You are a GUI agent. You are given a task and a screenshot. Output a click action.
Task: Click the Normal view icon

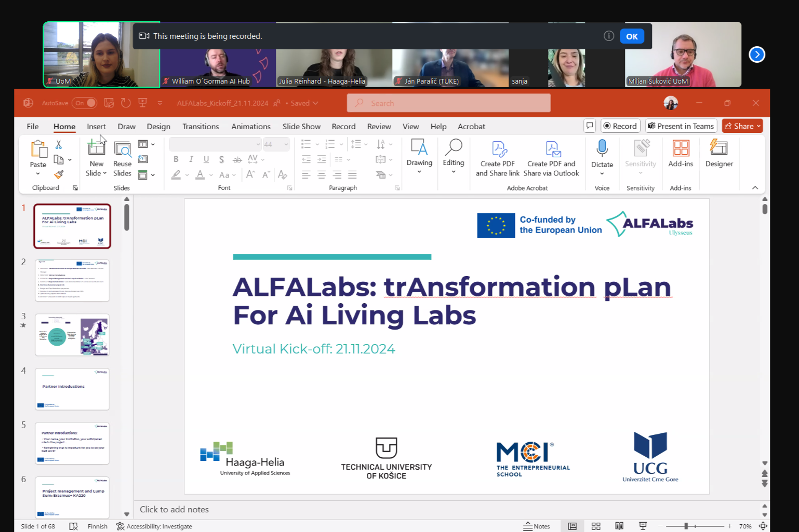(x=572, y=526)
